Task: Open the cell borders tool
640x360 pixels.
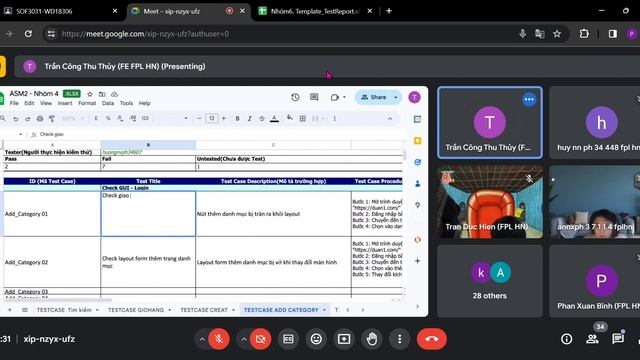Action: tap(302, 118)
